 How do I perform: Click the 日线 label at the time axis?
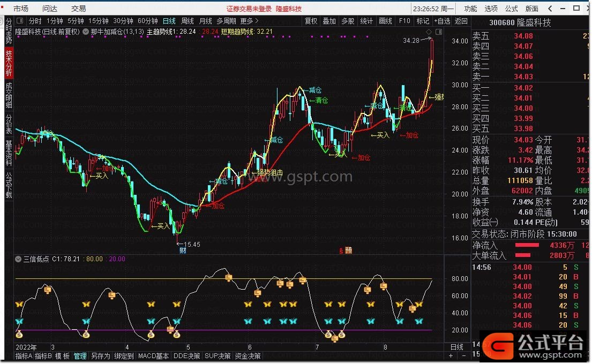pos(457,347)
